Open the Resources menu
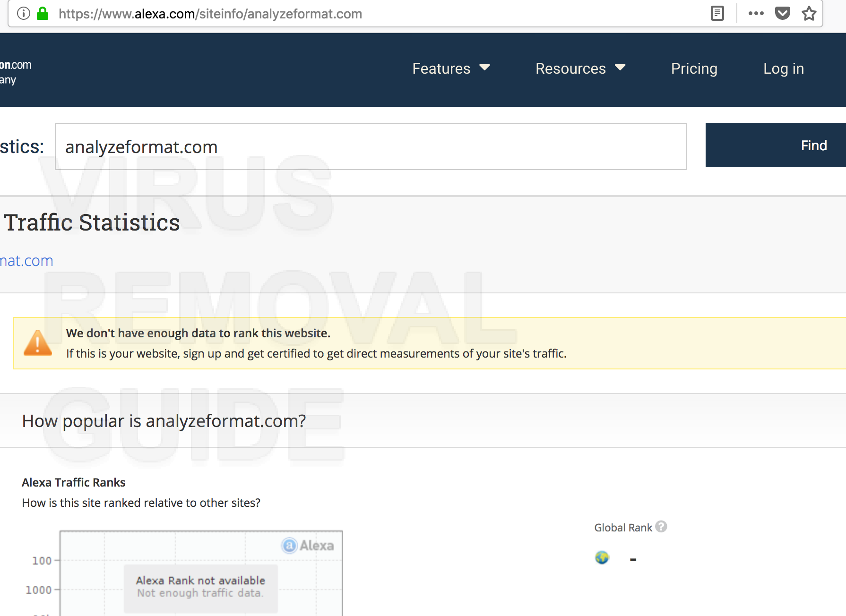Viewport: 846px width, 616px height. click(580, 68)
